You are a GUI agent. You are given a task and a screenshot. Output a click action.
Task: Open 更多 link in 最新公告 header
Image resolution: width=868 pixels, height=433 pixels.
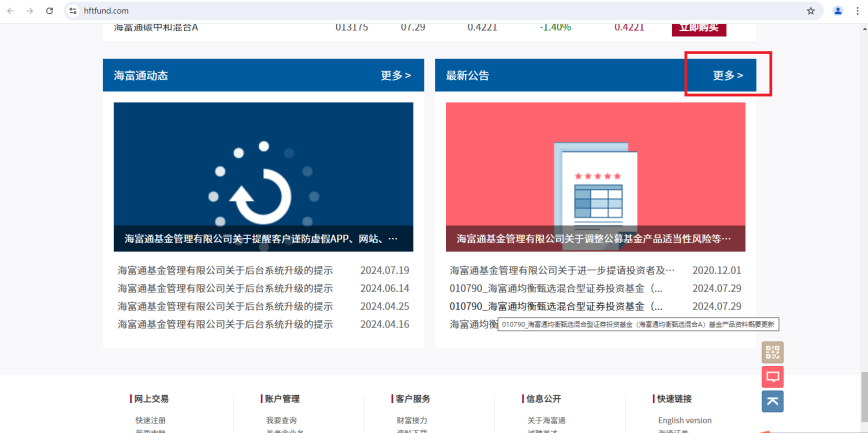pyautogui.click(x=728, y=75)
